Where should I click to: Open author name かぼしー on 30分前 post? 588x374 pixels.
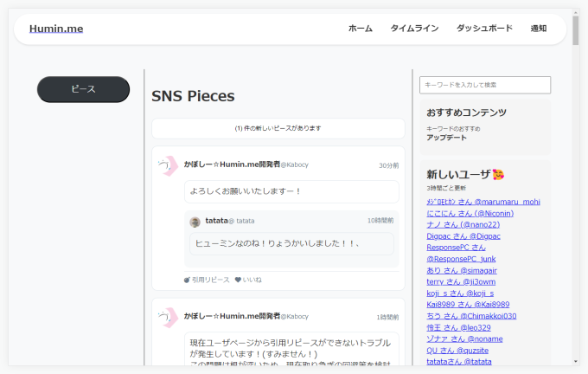click(x=232, y=164)
